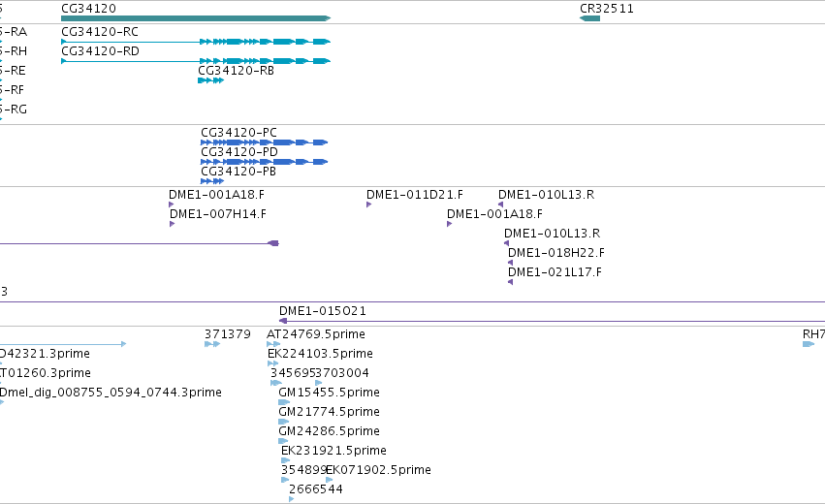Click the GM21774.5prime EST label
825x504 pixels.
pyautogui.click(x=329, y=412)
